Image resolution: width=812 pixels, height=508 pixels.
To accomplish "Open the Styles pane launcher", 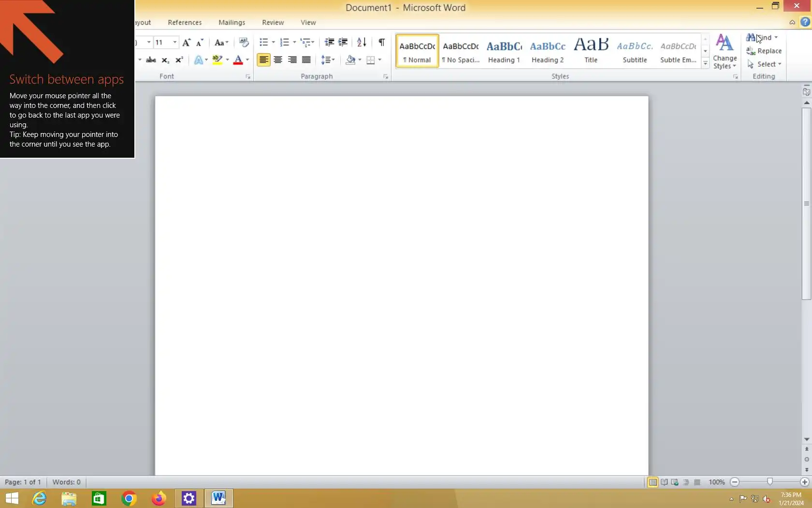I will coord(735,77).
